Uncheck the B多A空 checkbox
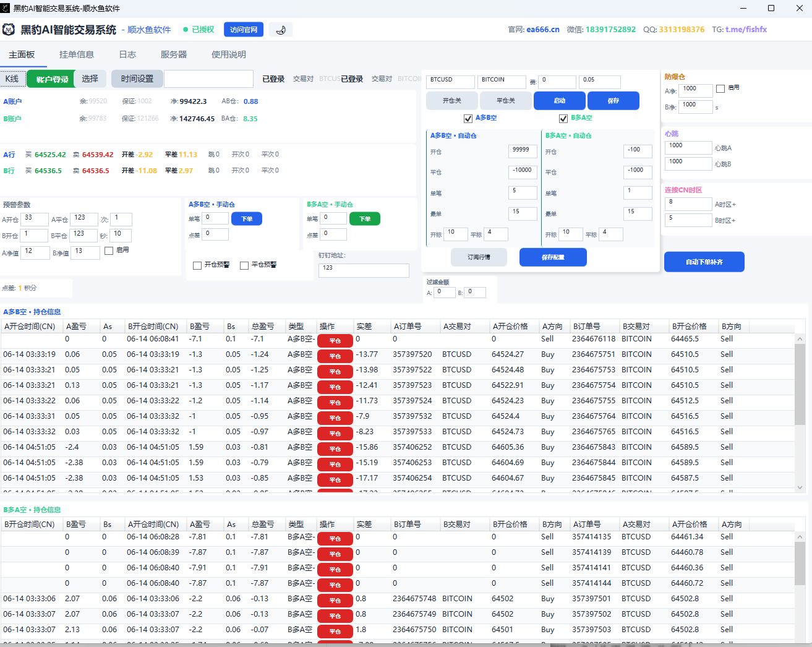 563,119
